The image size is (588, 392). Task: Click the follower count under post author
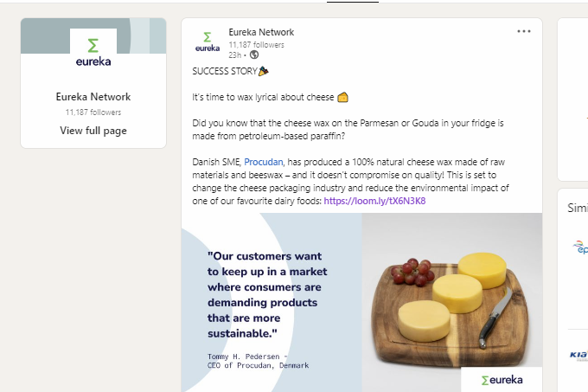click(x=256, y=44)
